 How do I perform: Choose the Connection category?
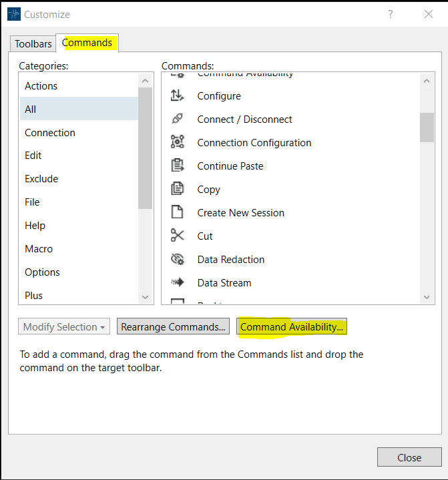point(79,133)
